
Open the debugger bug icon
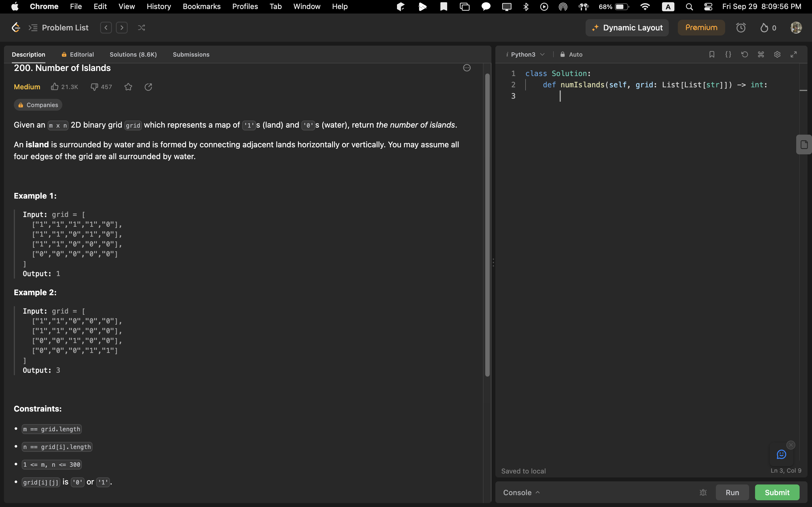pos(703,492)
